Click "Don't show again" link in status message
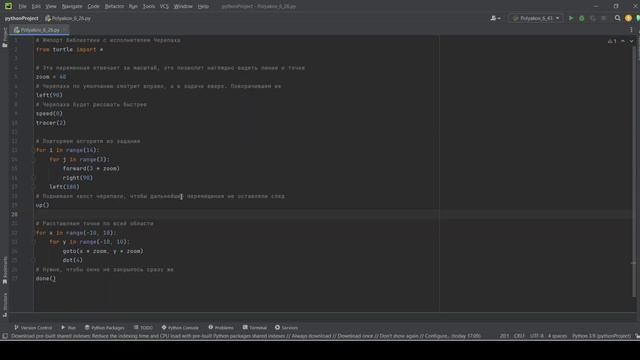640x360 pixels. coord(400,336)
